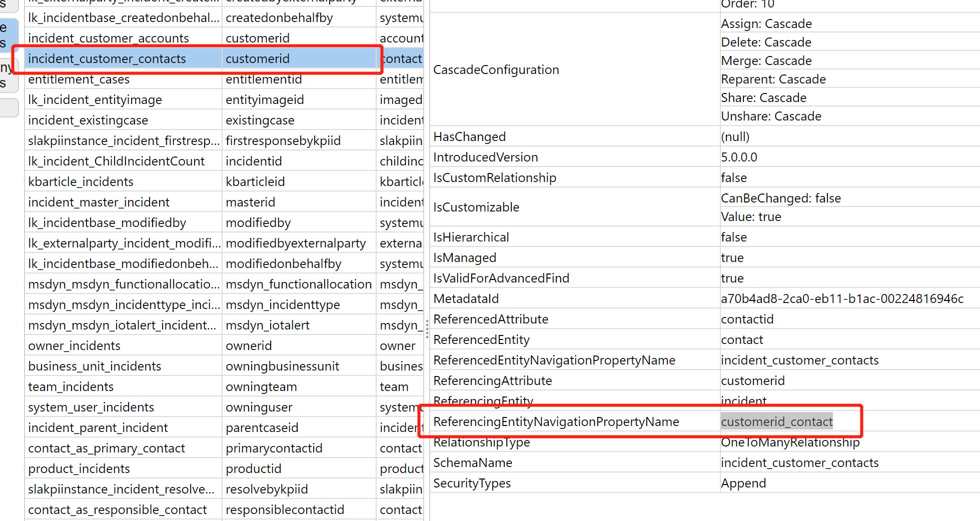Click the lk_incident_ChildIncidentCount row
This screenshot has height=521, width=980.
click(x=224, y=161)
